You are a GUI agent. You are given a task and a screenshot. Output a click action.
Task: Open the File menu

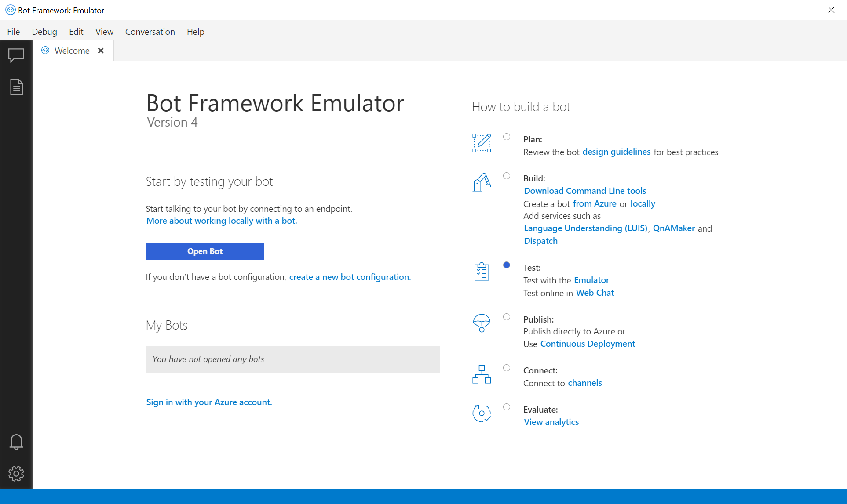pos(13,31)
